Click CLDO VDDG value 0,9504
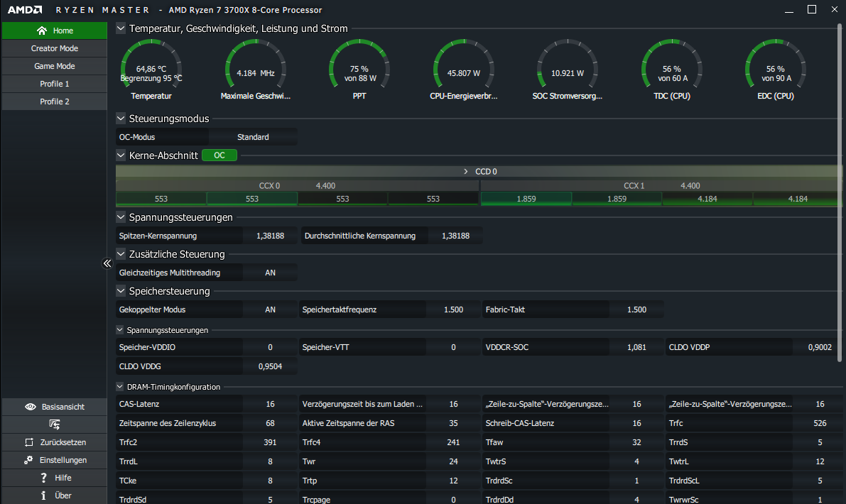This screenshot has height=504, width=846. pyautogui.click(x=271, y=366)
